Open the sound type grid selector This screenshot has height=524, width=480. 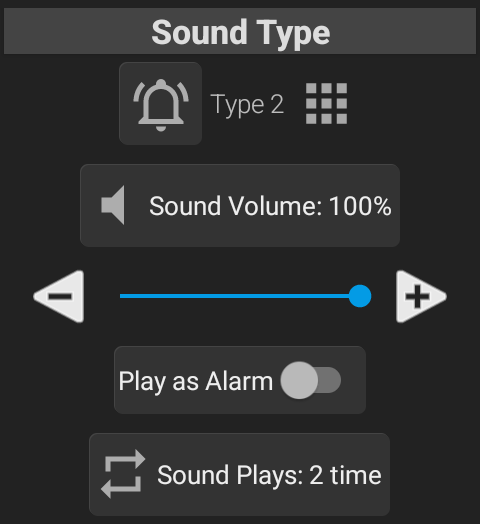327,104
